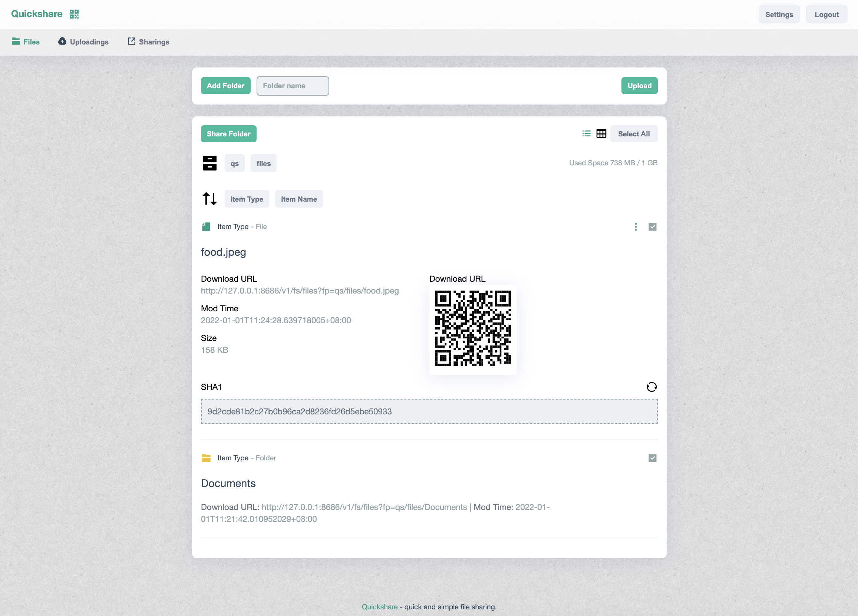Navigate to the qs breadcrumb
Screen dimensions: 858x616
[x=235, y=163]
